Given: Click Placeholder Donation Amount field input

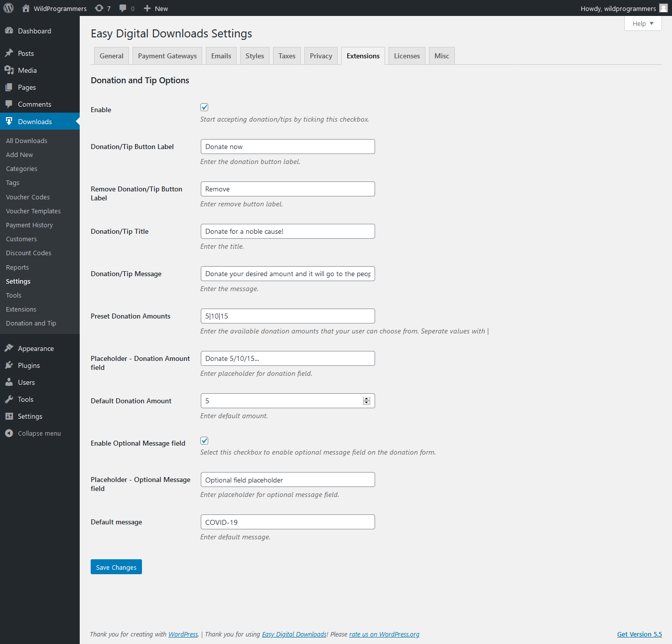Looking at the screenshot, I should pyautogui.click(x=287, y=358).
